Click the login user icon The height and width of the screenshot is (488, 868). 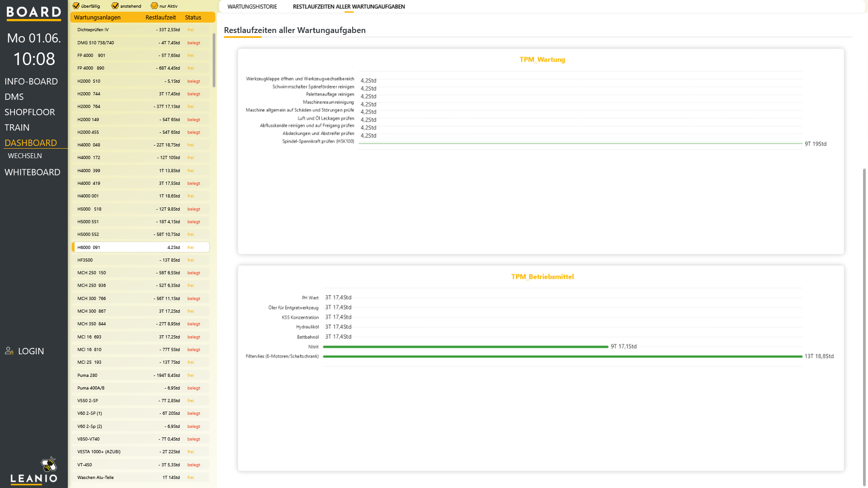click(9, 351)
